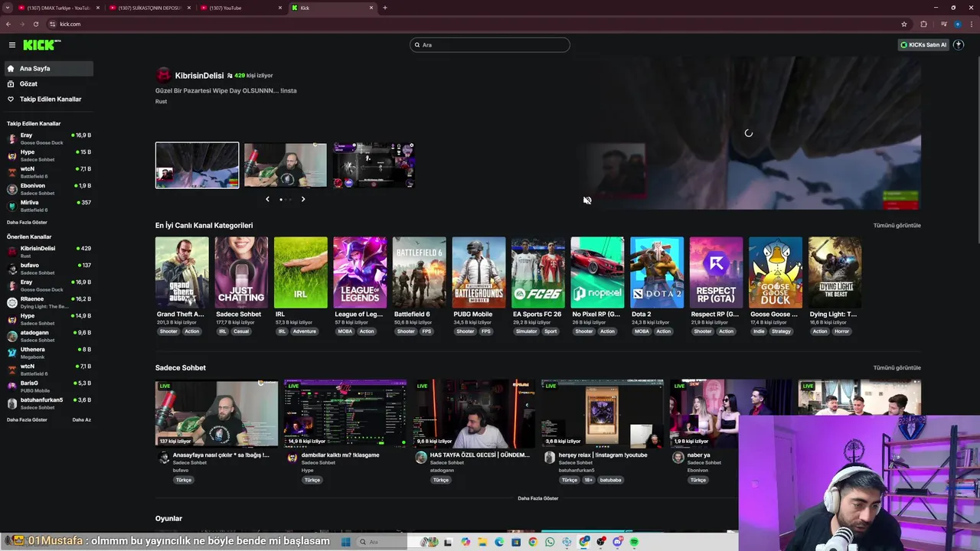Open Battlefield 6 category cover
The width and height of the screenshot is (980, 551).
pos(420,272)
